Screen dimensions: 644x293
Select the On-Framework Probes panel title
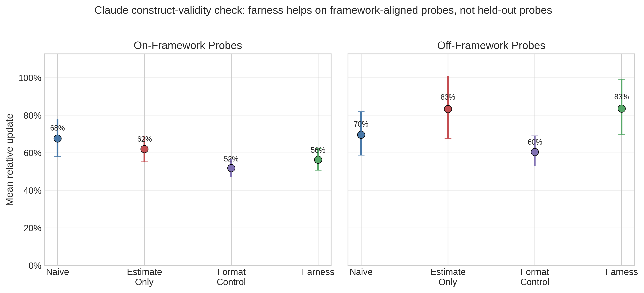coord(188,45)
